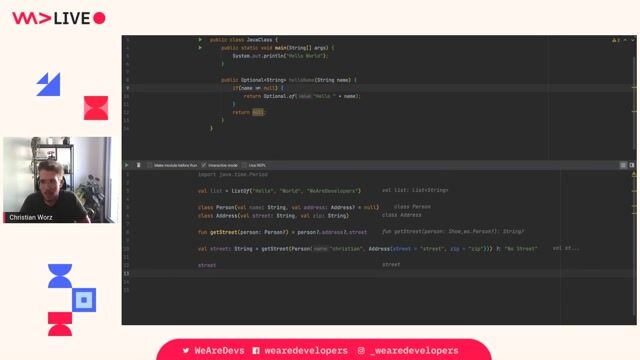
Task: Click 'import java.time.Period' line
Action: (x=233, y=174)
